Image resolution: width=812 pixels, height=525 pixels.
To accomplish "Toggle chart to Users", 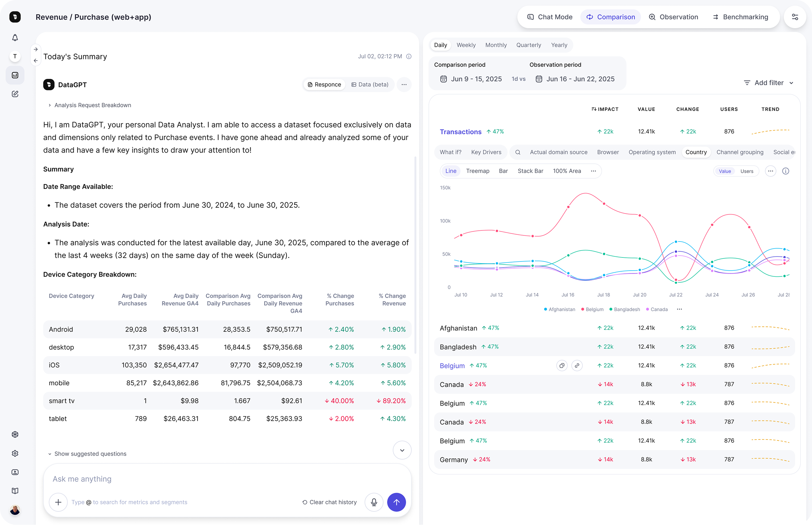I will 747,171.
